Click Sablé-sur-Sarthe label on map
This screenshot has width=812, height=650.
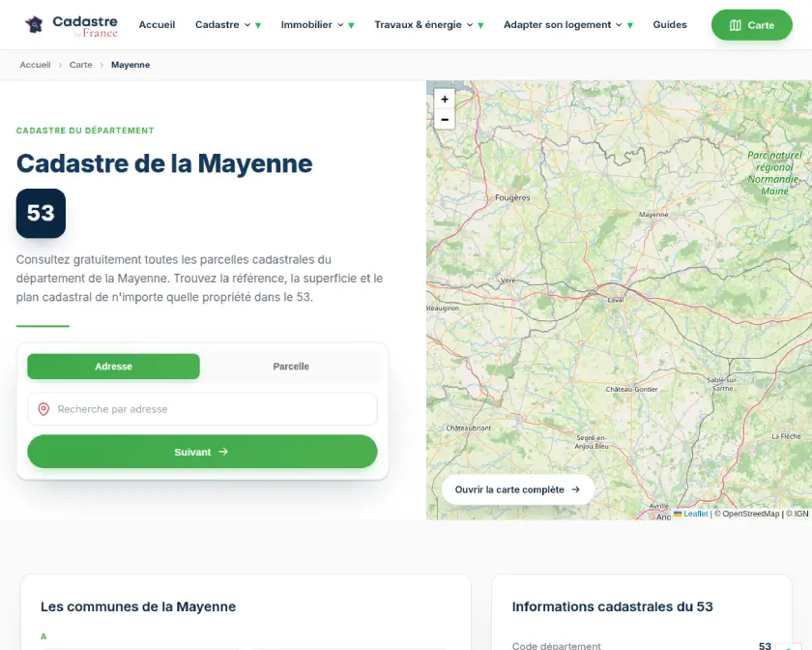pyautogui.click(x=722, y=384)
